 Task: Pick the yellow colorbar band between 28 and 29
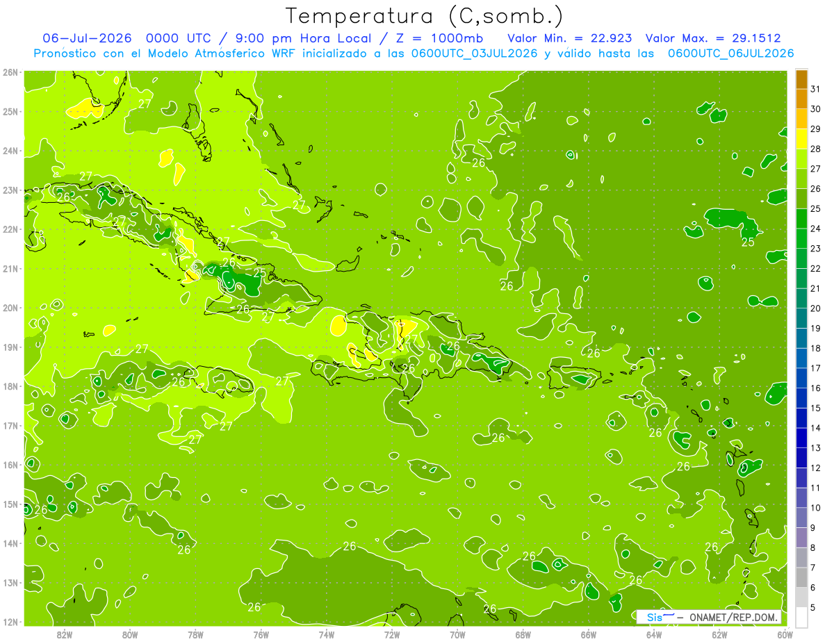point(801,139)
